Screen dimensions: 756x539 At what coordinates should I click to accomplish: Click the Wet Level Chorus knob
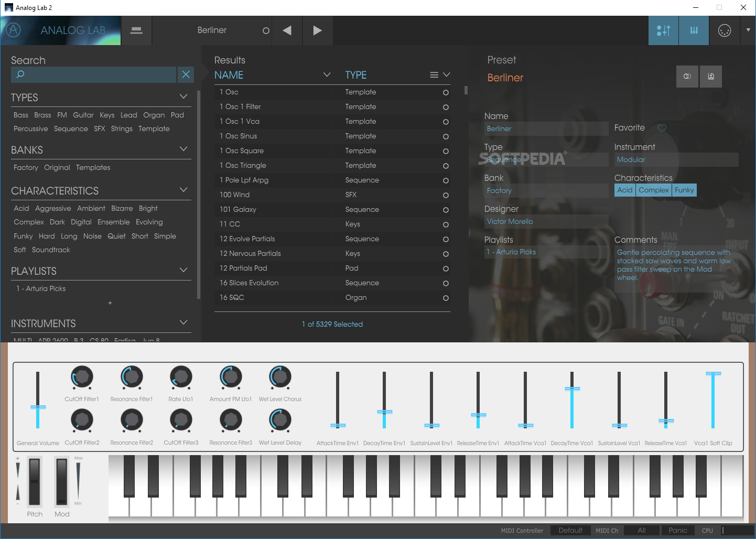click(x=280, y=376)
